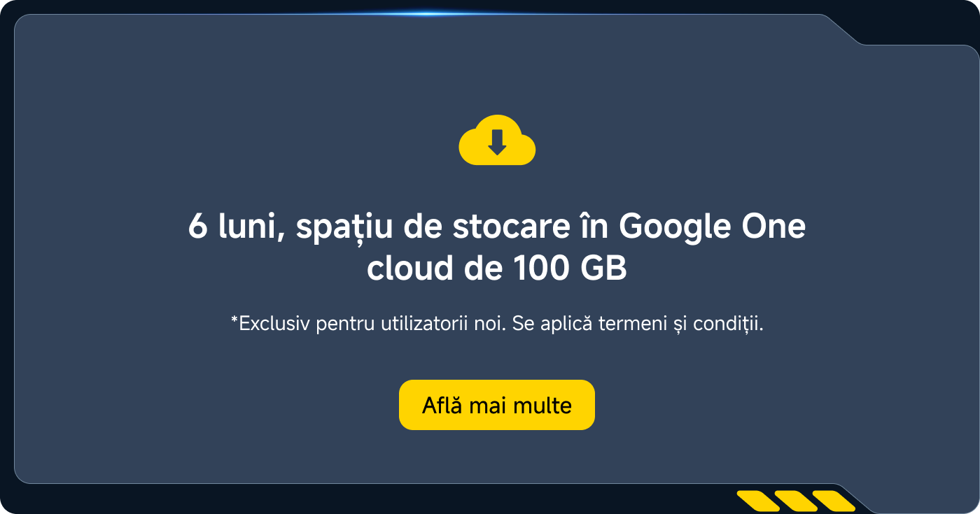Image resolution: width=980 pixels, height=514 pixels.
Task: Select the cloud symbol above the headline
Action: [497, 138]
